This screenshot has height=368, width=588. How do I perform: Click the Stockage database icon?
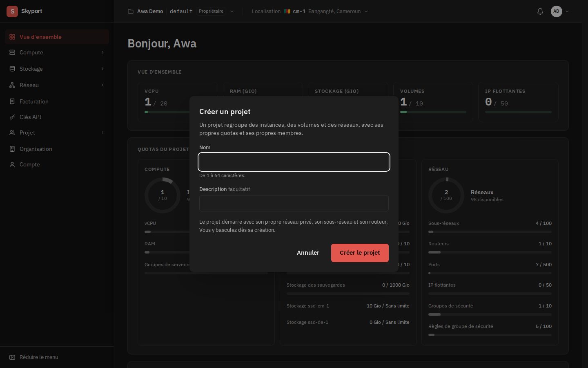[12, 69]
